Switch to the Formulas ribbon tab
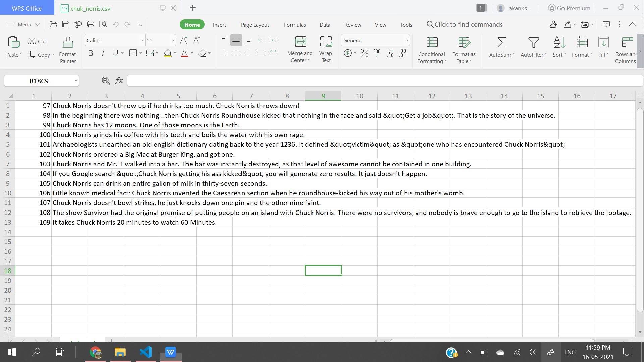Viewport: 644px width, 362px height. pyautogui.click(x=294, y=25)
